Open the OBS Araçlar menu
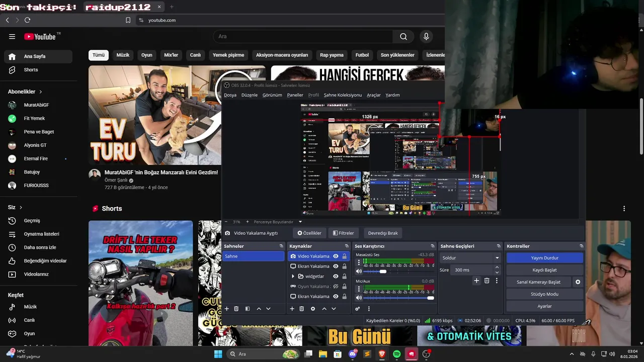Viewport: 644px width, 362px height. pos(374,95)
